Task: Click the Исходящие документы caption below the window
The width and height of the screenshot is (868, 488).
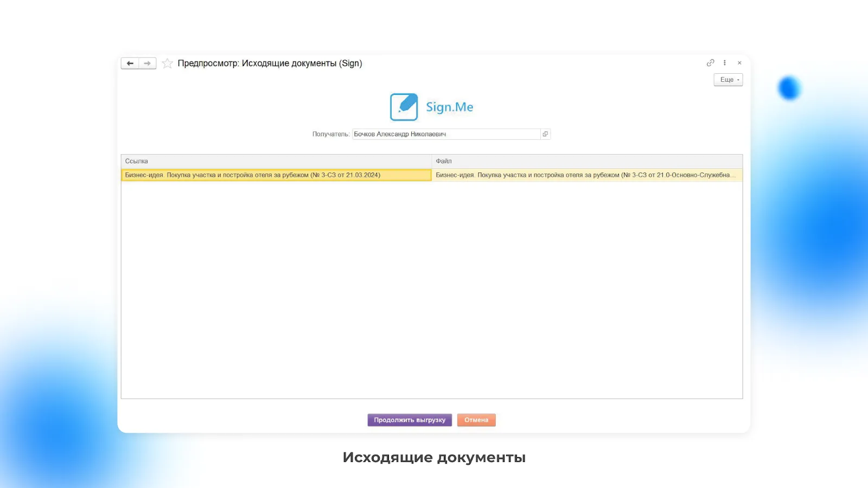Action: [434, 458]
